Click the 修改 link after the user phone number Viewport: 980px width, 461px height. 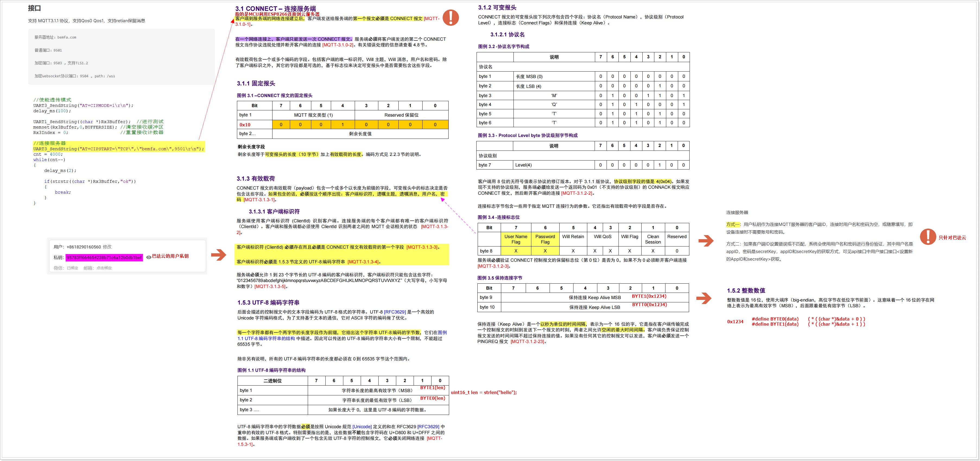point(107,247)
